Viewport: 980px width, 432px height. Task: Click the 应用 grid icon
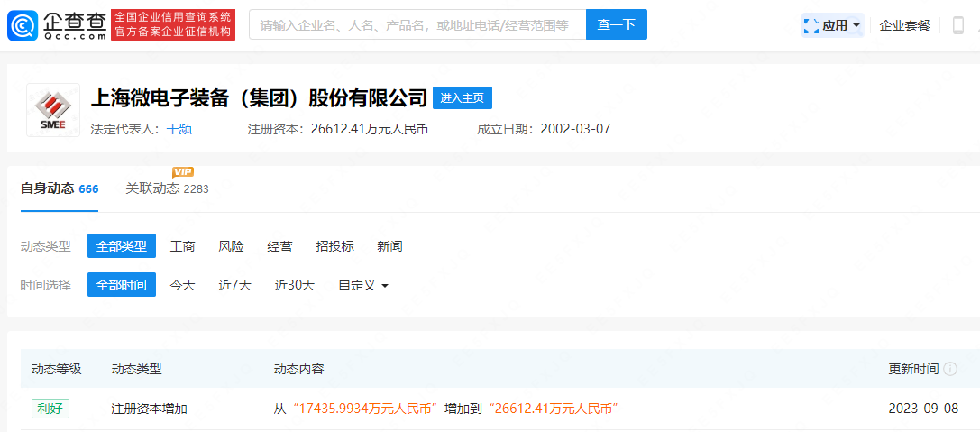pyautogui.click(x=811, y=25)
